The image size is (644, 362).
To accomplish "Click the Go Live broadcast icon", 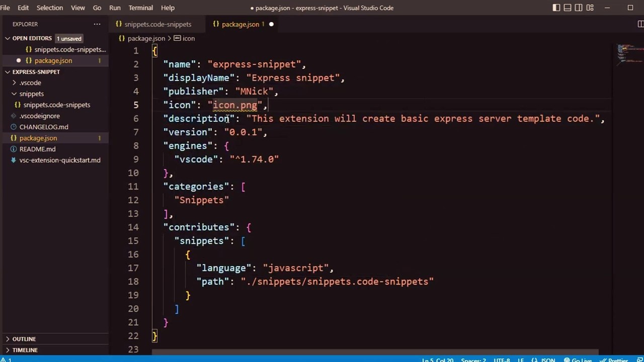I will pyautogui.click(x=567, y=360).
